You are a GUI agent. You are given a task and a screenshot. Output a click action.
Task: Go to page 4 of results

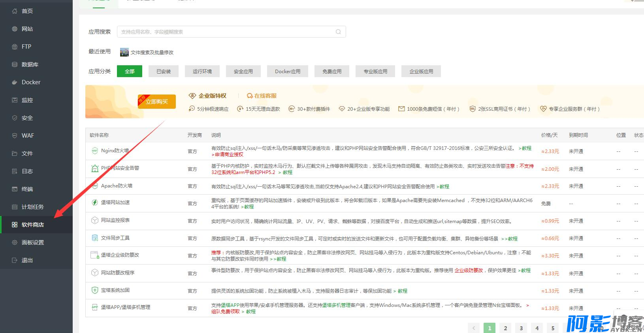[x=537, y=328]
